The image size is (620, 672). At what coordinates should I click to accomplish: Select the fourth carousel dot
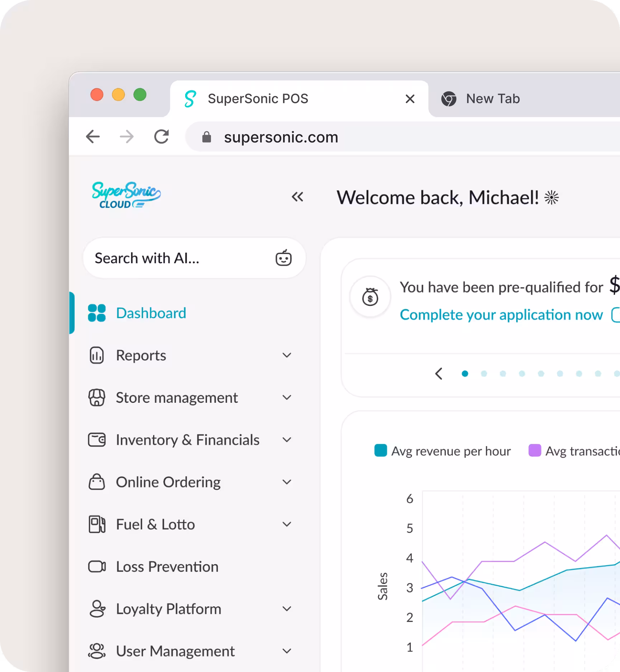coord(522,374)
